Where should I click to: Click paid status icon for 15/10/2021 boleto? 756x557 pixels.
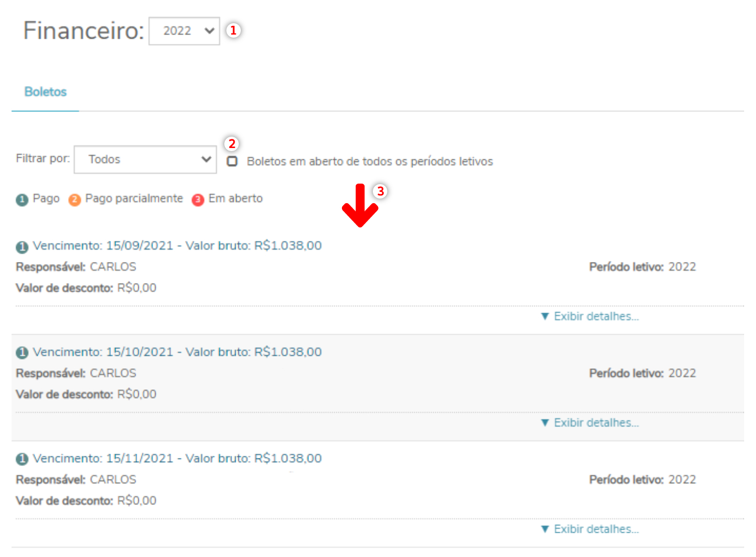[x=22, y=353]
